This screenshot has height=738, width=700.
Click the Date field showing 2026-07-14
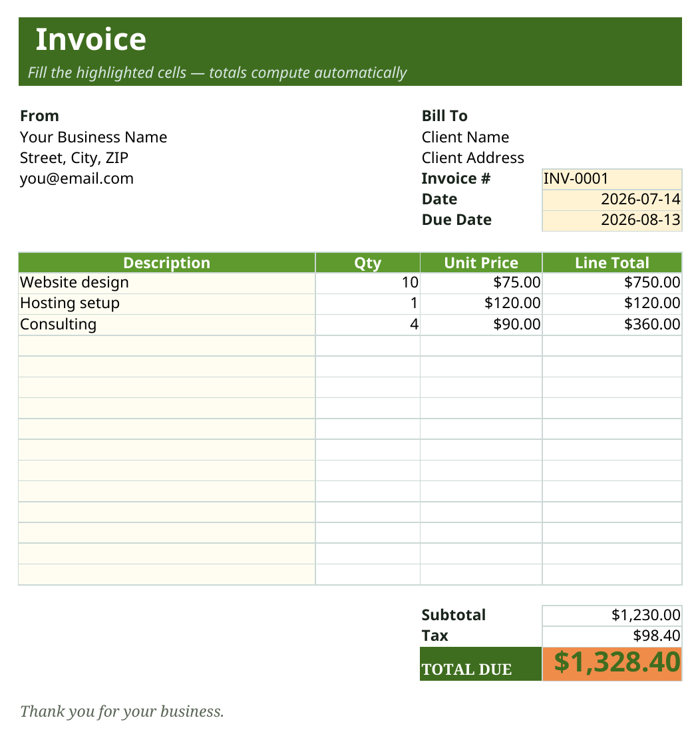tap(612, 200)
